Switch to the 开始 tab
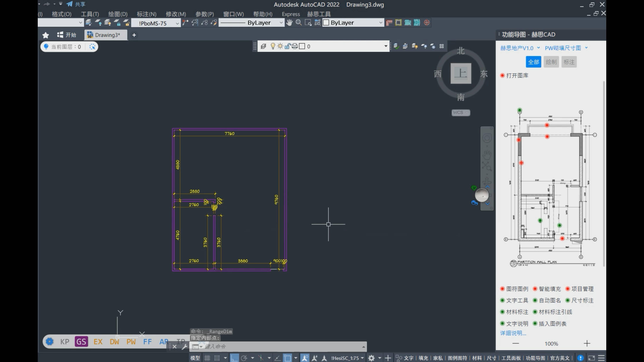Screen dimensions: 644x362 click(x=67, y=35)
